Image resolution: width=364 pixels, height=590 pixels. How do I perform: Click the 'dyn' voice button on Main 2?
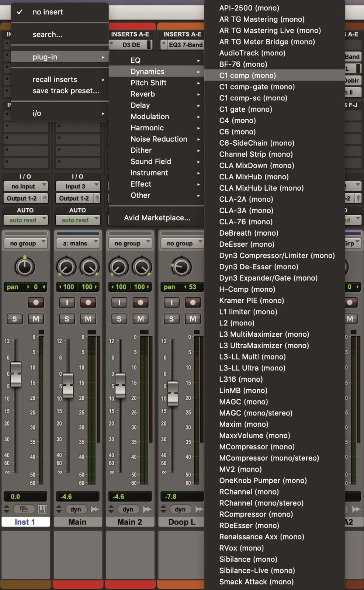click(128, 509)
